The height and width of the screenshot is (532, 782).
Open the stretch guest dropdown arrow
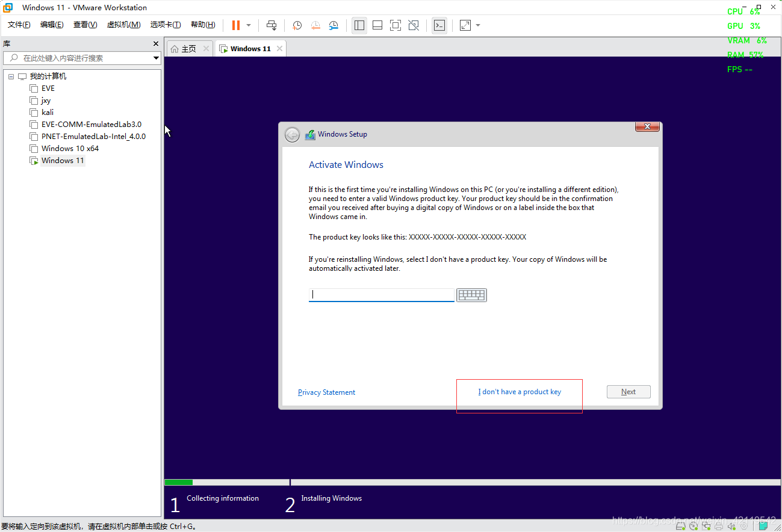point(478,25)
